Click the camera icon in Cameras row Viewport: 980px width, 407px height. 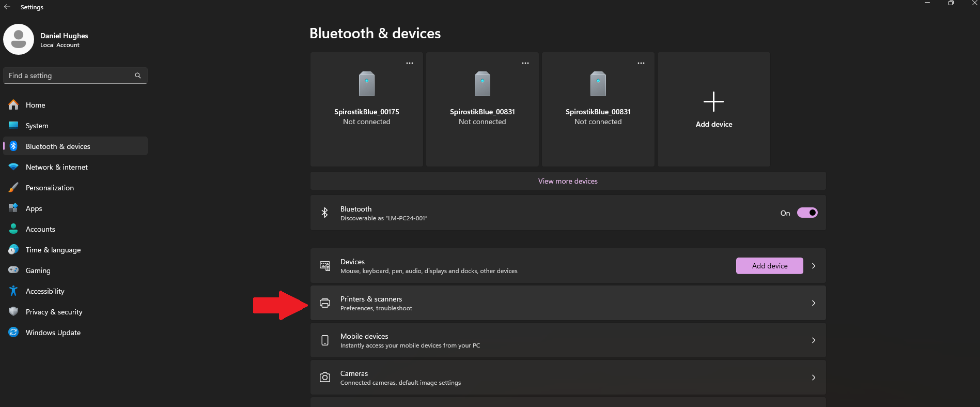click(325, 378)
